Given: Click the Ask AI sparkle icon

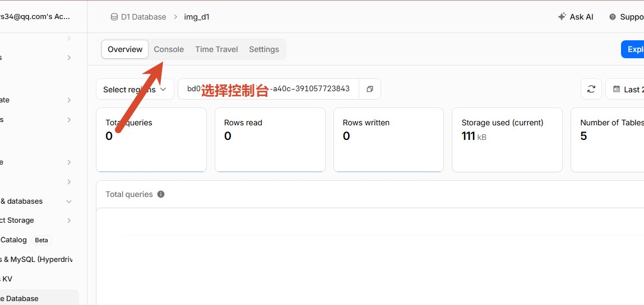Looking at the screenshot, I should [x=562, y=17].
